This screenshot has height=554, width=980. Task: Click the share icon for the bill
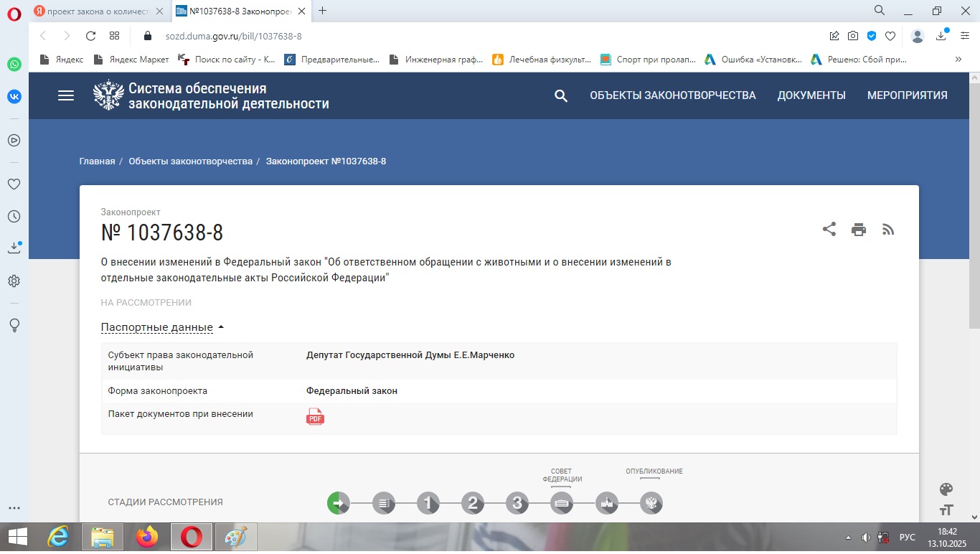pyautogui.click(x=829, y=230)
